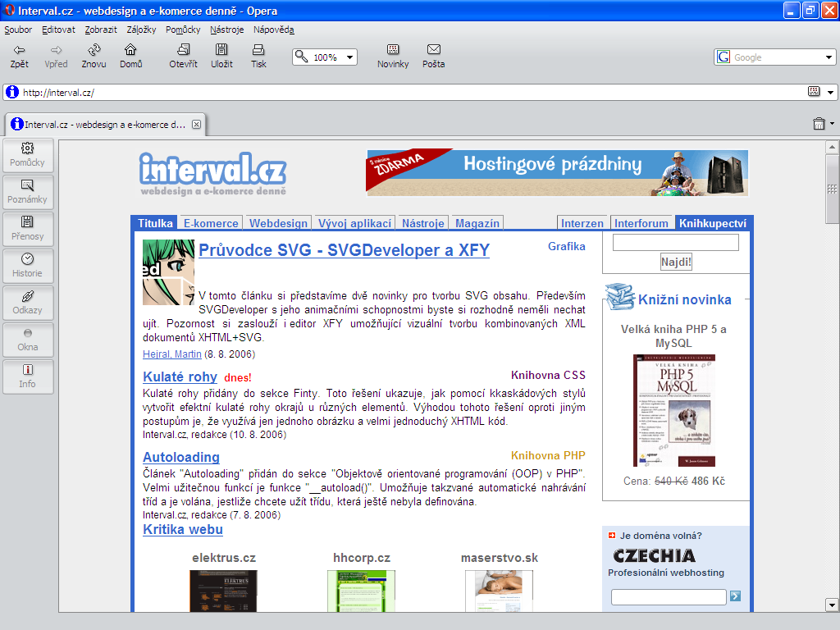
Task: Select the Titulka site tab
Action: (x=155, y=223)
